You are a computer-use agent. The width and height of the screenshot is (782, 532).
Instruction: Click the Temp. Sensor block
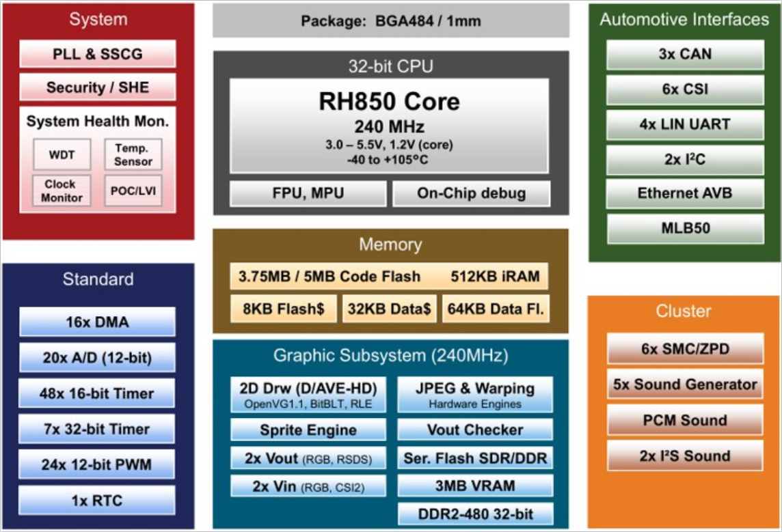point(133,154)
